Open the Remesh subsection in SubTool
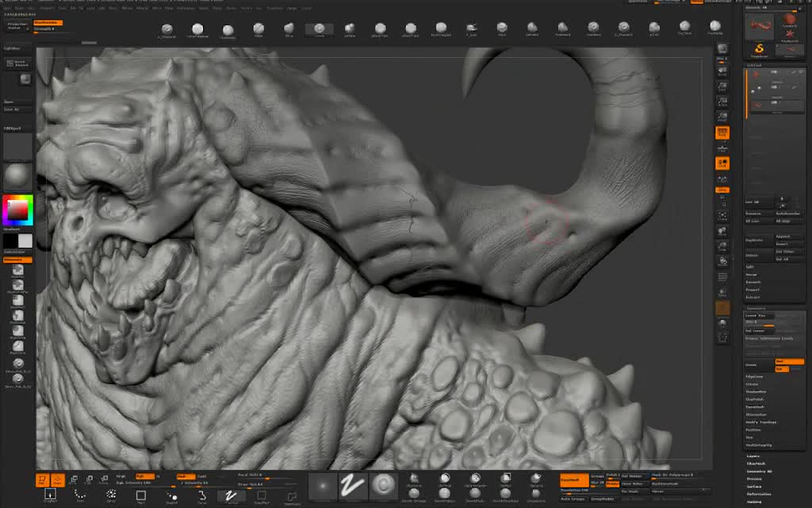 [753, 282]
